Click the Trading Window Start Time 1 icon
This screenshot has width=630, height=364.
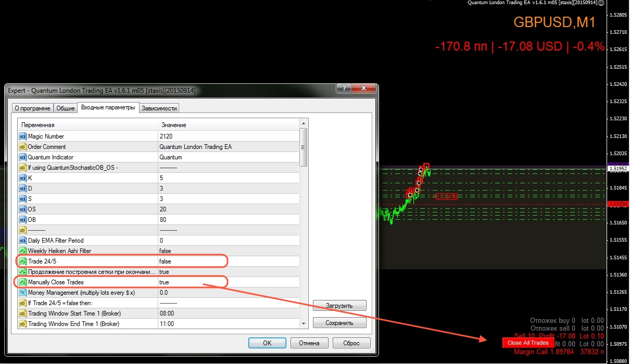[x=22, y=313]
